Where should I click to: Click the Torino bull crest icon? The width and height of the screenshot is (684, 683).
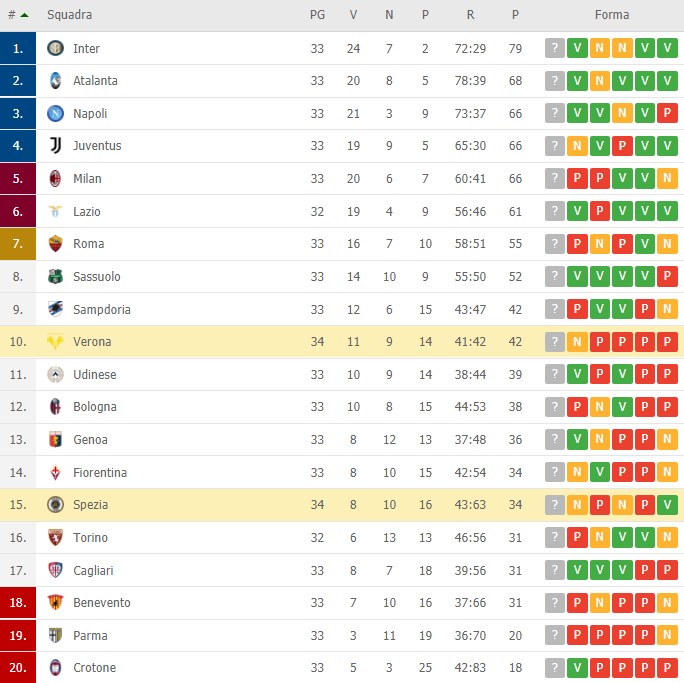click(55, 537)
